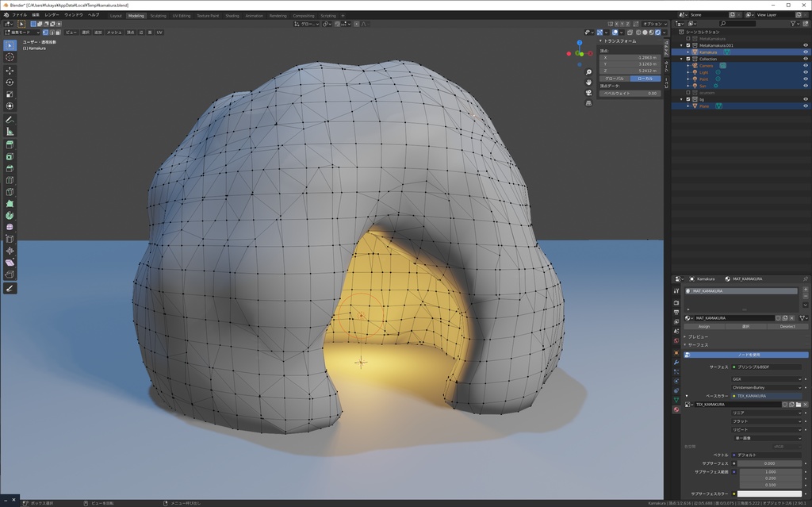Activate the Measure tool
The image size is (812, 507).
(9, 131)
